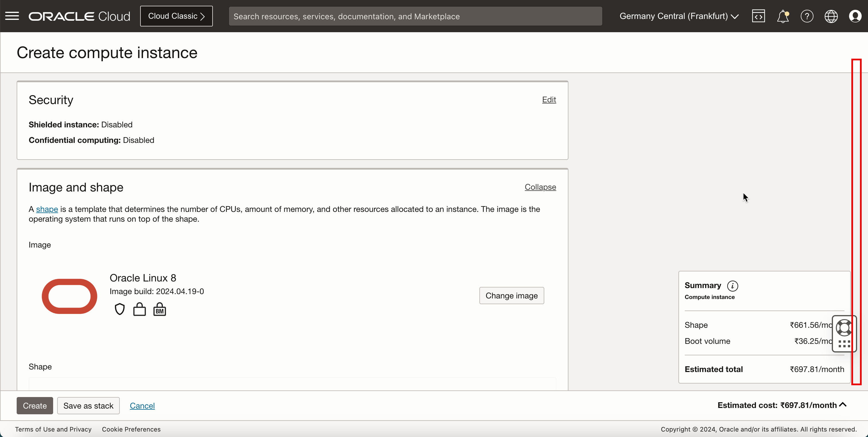The width and height of the screenshot is (868, 437).
Task: Click the notifications bell icon
Action: click(783, 16)
